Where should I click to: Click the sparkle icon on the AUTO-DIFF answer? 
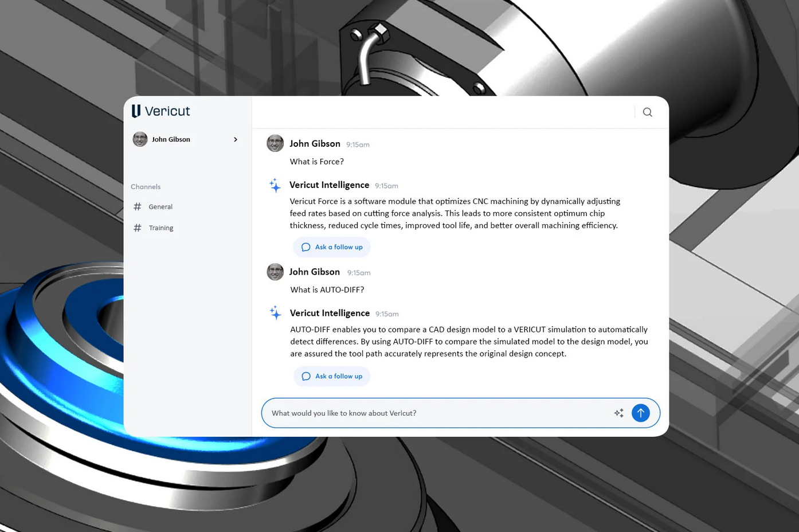point(276,313)
